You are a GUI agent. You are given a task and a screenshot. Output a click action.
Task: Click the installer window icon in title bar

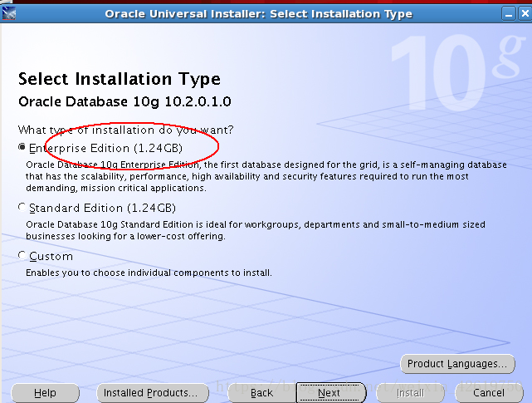[9, 13]
